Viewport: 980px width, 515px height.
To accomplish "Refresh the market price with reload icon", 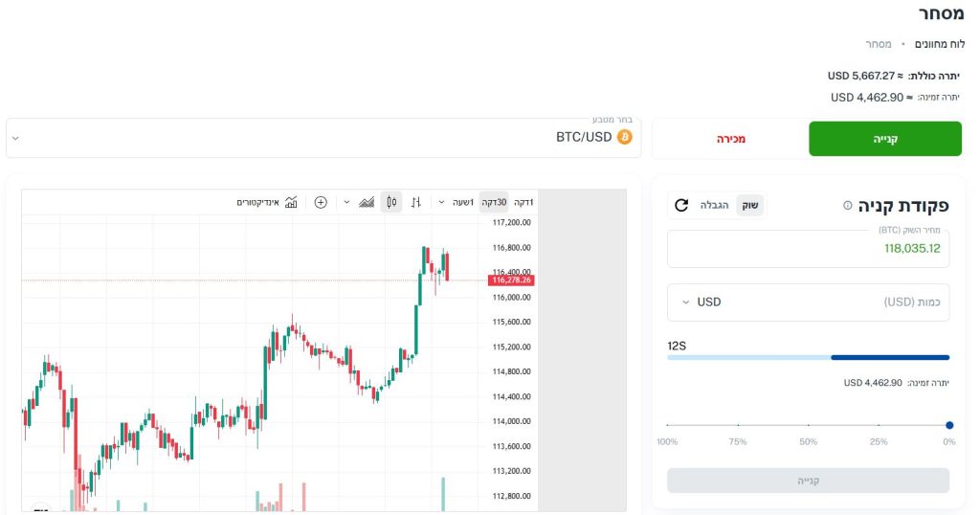I will click(681, 205).
